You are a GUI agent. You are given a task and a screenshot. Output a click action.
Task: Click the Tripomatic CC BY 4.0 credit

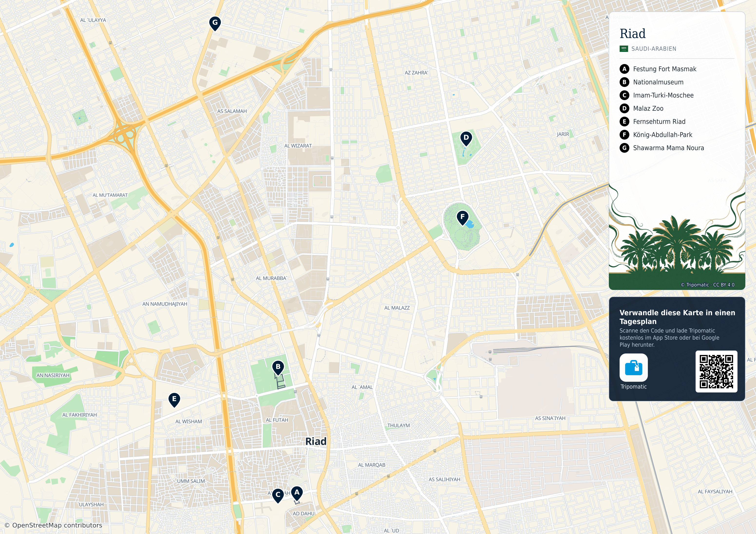(x=707, y=285)
